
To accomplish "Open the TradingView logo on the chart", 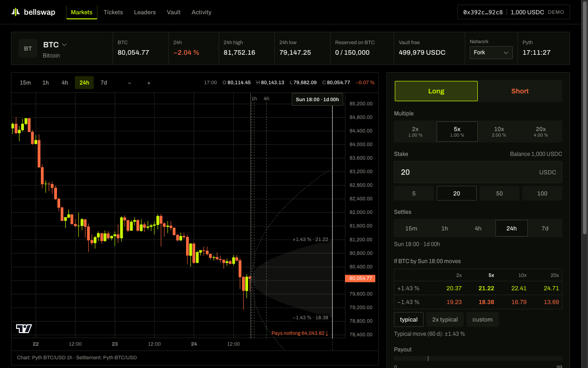I will tap(24, 328).
